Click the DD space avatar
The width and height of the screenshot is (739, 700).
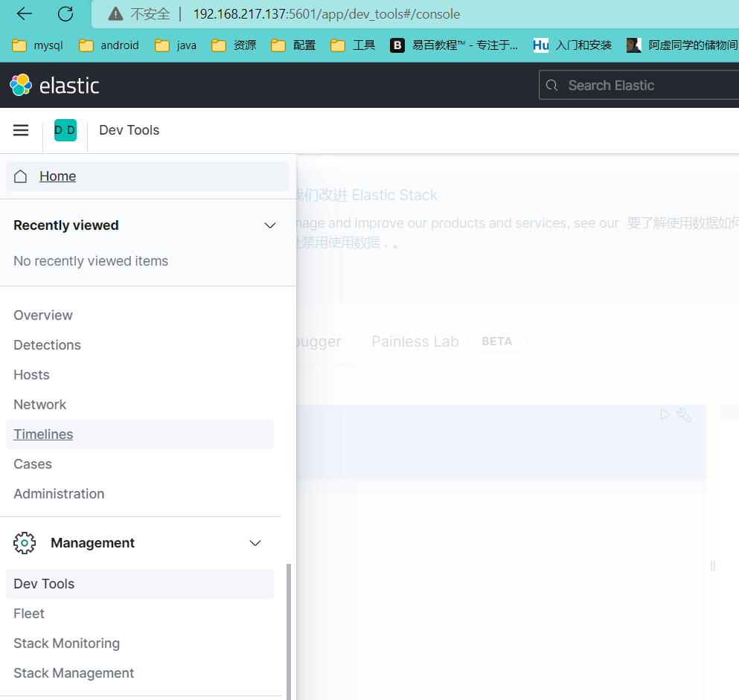[65, 130]
